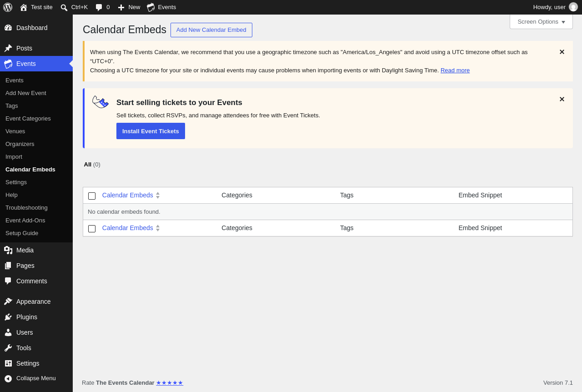Open Events Settings submenu item

[16, 182]
